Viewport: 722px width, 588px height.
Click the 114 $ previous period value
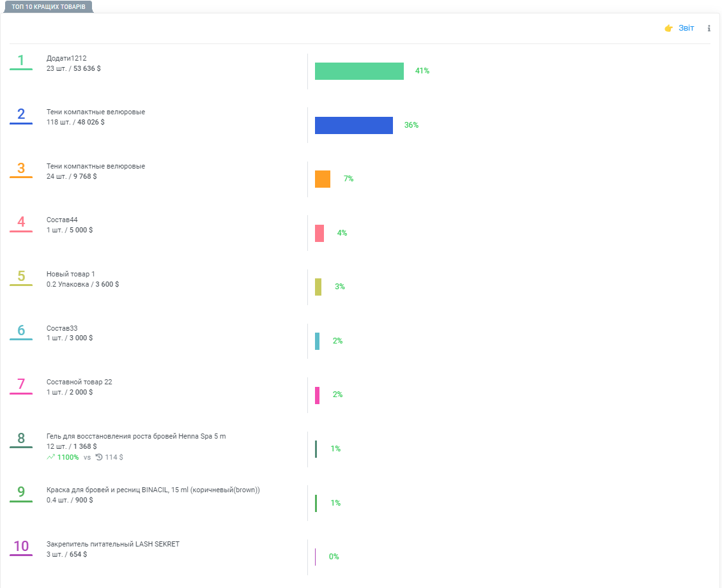114,457
